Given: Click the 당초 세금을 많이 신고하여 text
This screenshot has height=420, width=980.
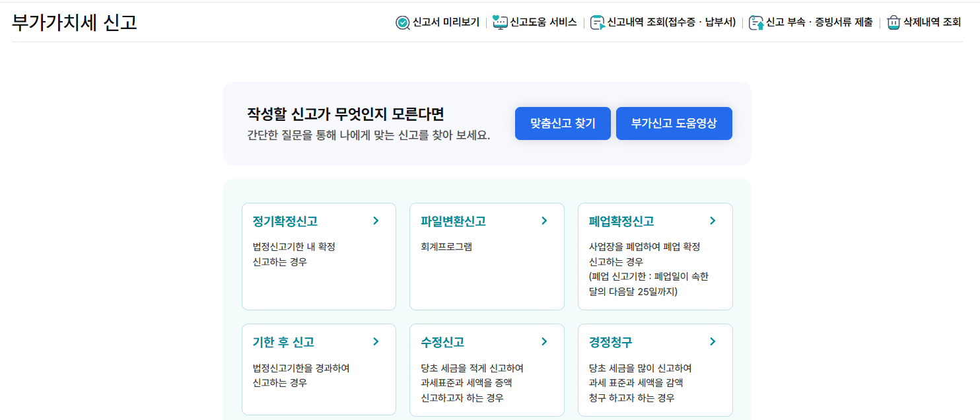Looking at the screenshot, I should [641, 368].
